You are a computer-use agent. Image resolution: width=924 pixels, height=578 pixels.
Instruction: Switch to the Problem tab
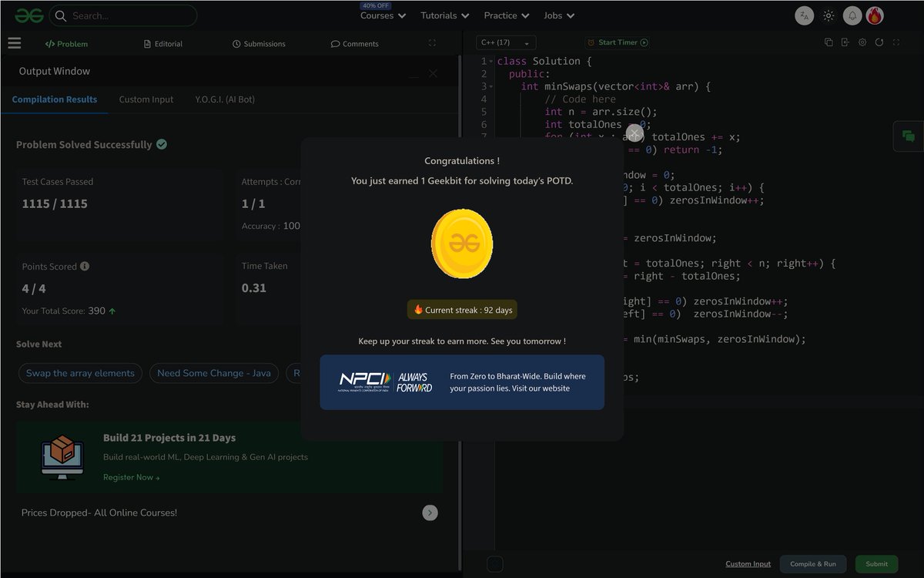click(67, 44)
